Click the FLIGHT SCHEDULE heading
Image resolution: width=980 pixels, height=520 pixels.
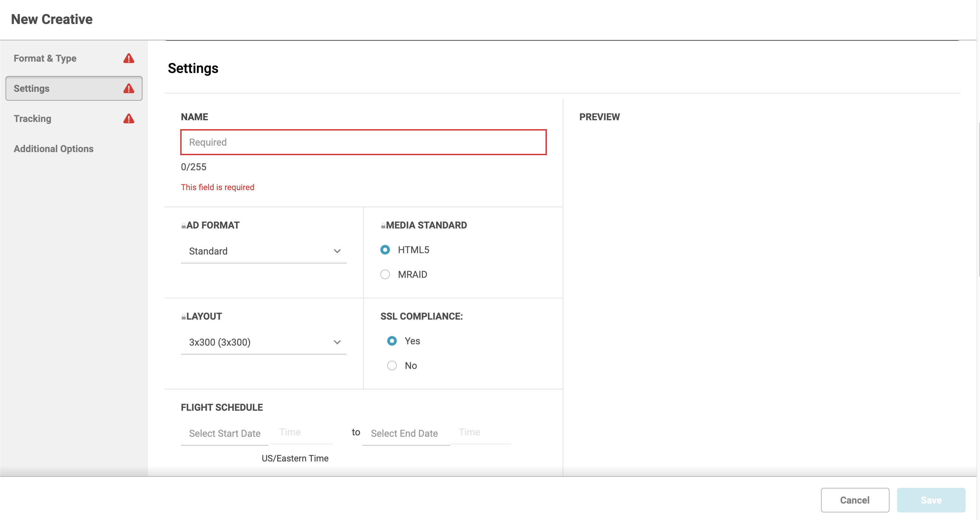coord(222,407)
